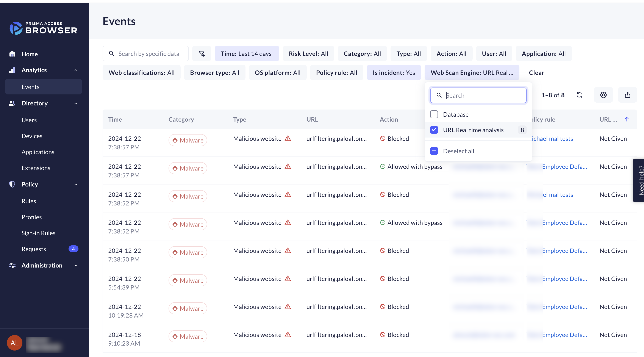Click the URL column sort arrow
The width and height of the screenshot is (644, 357).
click(627, 119)
